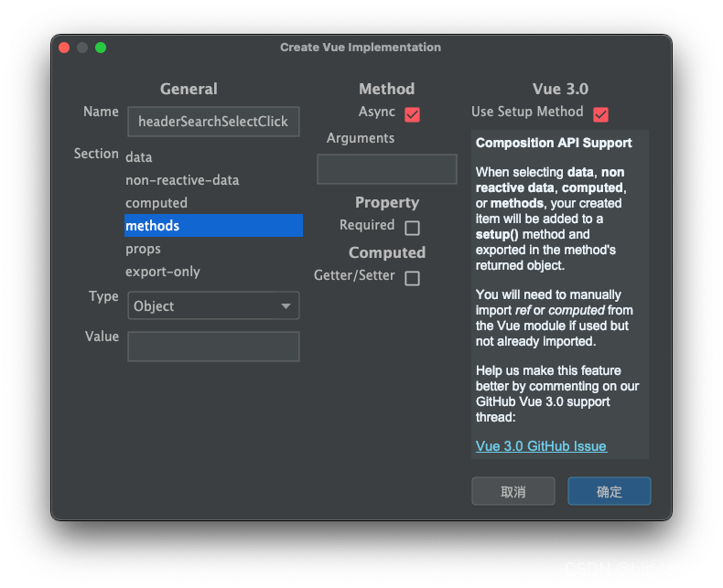Select data in the Section list
Screen dimensions: 723x588
coord(213,157)
